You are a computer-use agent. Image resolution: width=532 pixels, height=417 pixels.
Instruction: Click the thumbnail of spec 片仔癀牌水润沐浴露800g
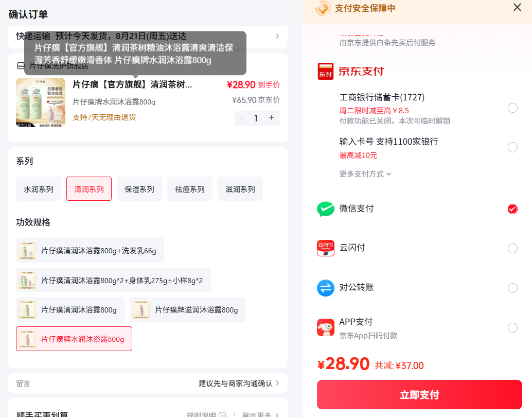[27, 339]
